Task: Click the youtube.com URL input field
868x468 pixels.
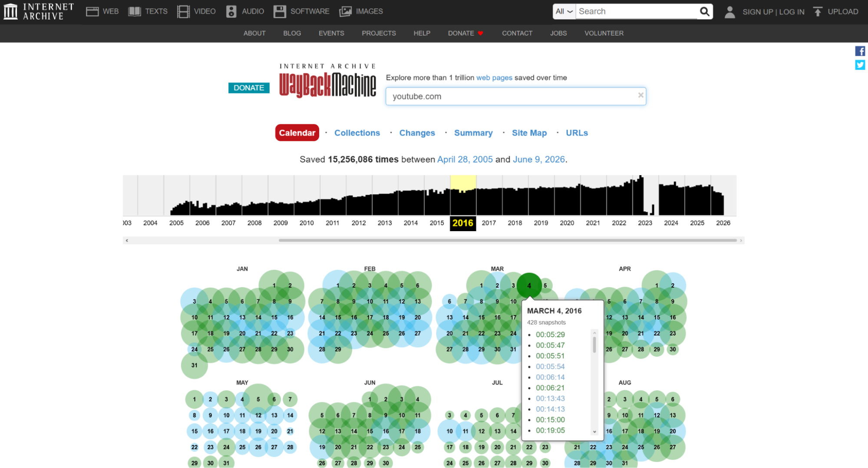Action: click(515, 96)
